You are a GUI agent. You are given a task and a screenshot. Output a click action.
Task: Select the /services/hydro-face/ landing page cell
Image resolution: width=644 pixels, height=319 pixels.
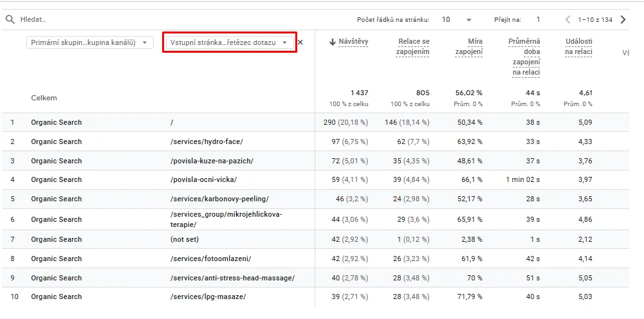click(x=207, y=141)
